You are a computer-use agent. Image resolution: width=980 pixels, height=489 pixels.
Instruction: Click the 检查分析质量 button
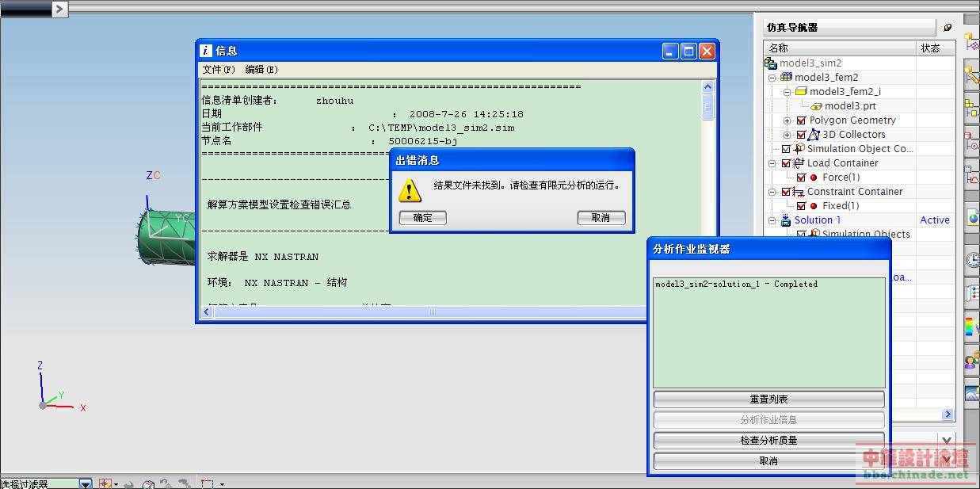(768, 441)
